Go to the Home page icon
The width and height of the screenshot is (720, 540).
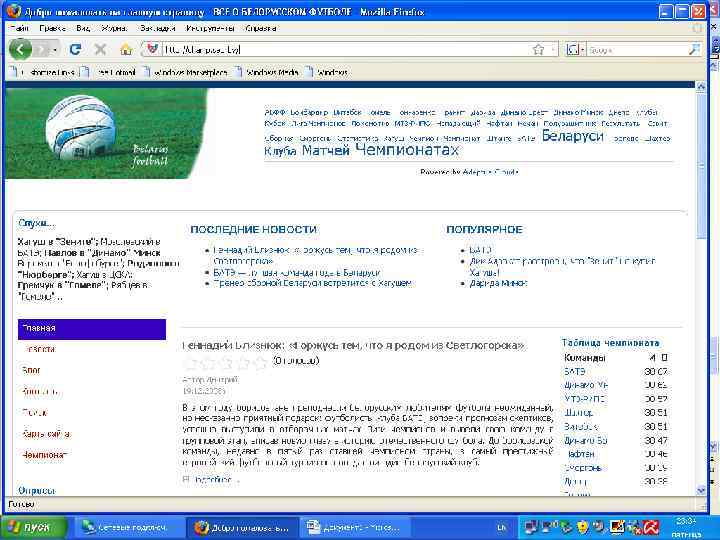[126, 49]
